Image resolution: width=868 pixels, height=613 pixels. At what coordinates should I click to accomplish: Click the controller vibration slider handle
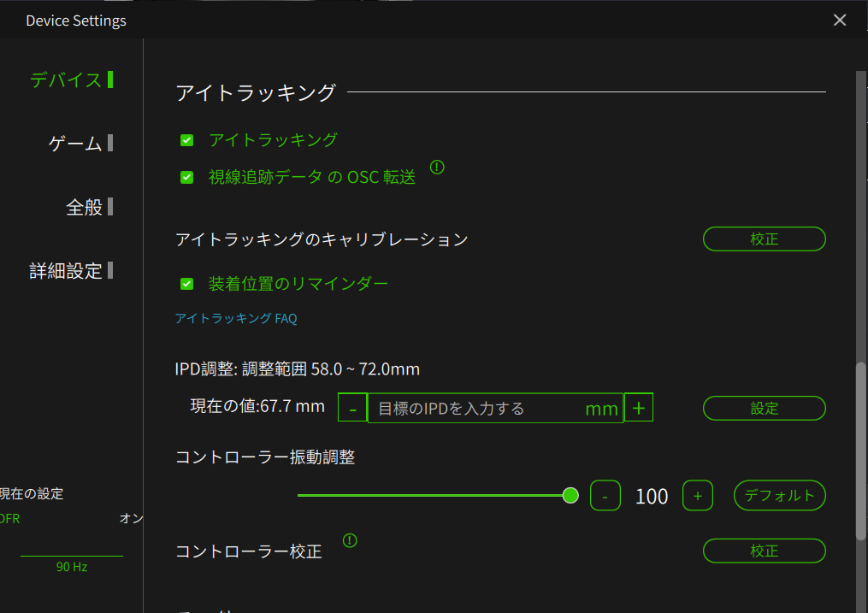pos(570,496)
